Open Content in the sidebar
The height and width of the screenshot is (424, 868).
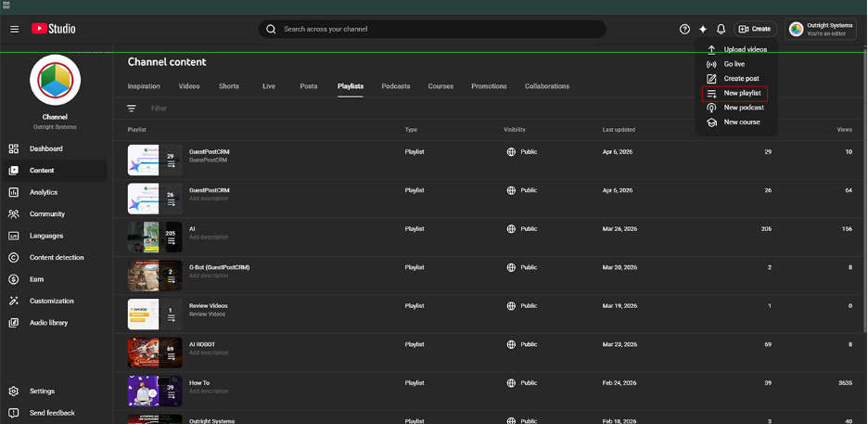[56, 171]
